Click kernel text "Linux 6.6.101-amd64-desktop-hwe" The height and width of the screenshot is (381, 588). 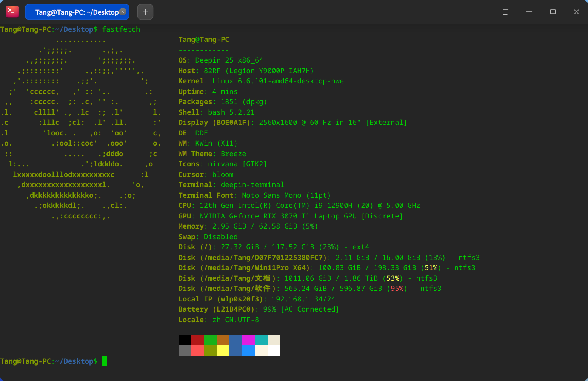click(x=278, y=81)
